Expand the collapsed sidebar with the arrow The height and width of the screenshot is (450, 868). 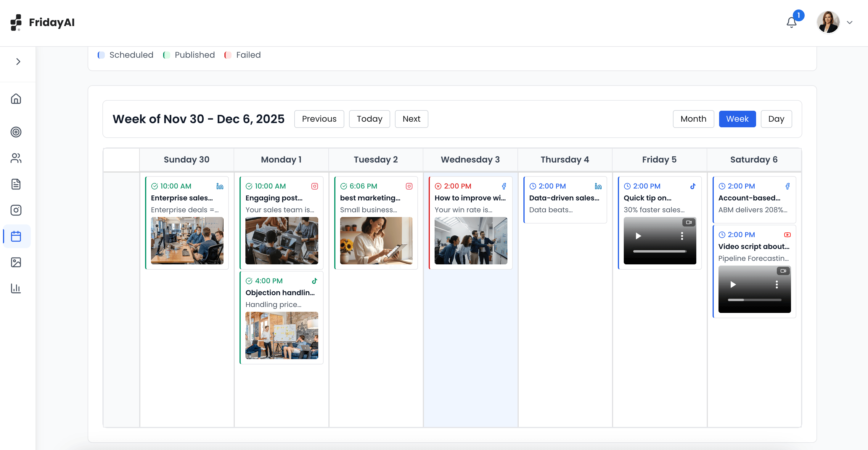pos(17,61)
